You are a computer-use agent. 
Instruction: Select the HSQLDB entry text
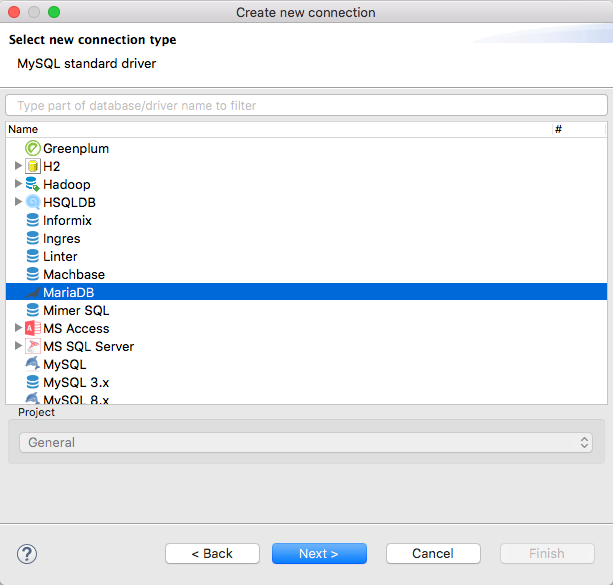pyautogui.click(x=70, y=203)
